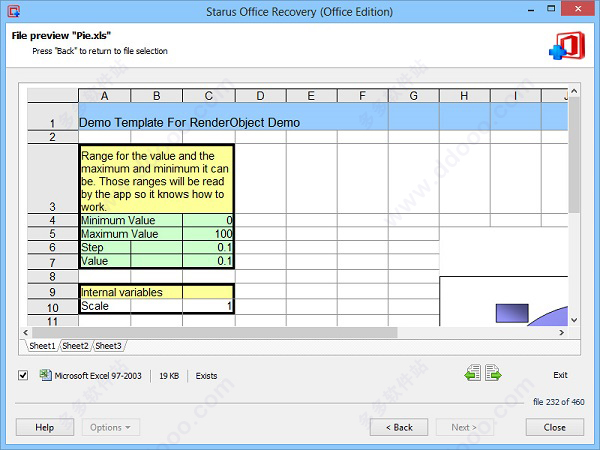
Task: Uncheck the file selection checkbox
Action: [x=23, y=375]
